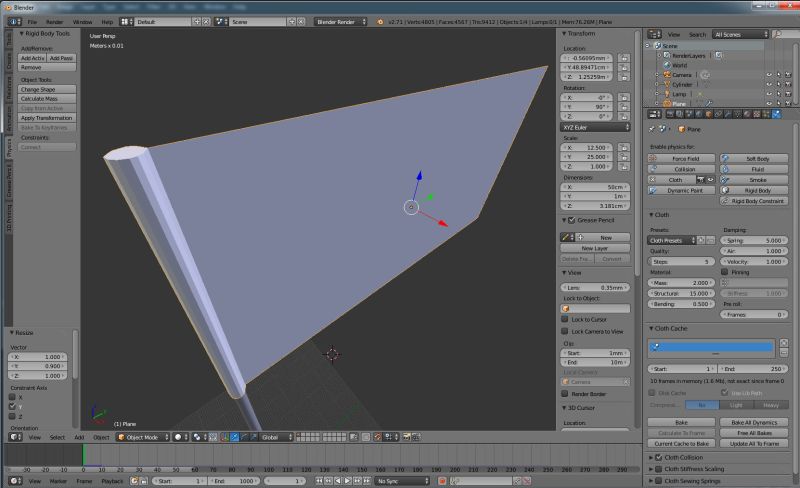The image size is (800, 488).
Task: Click the translate manipulator arrow icon
Action: 235,437
